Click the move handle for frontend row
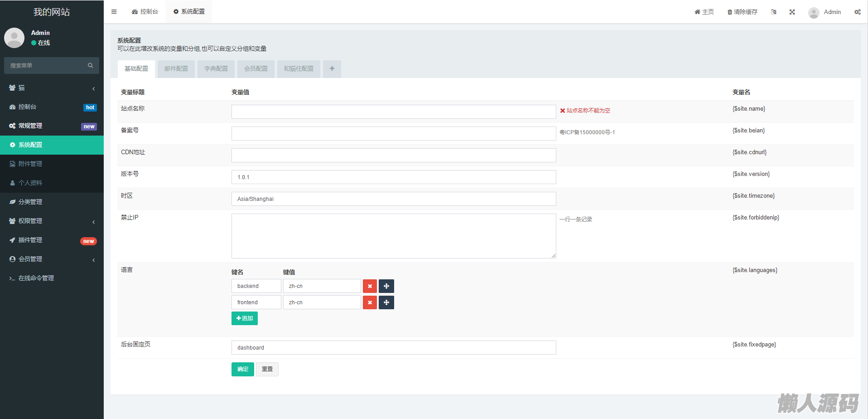This screenshot has width=868, height=419. pyautogui.click(x=386, y=302)
